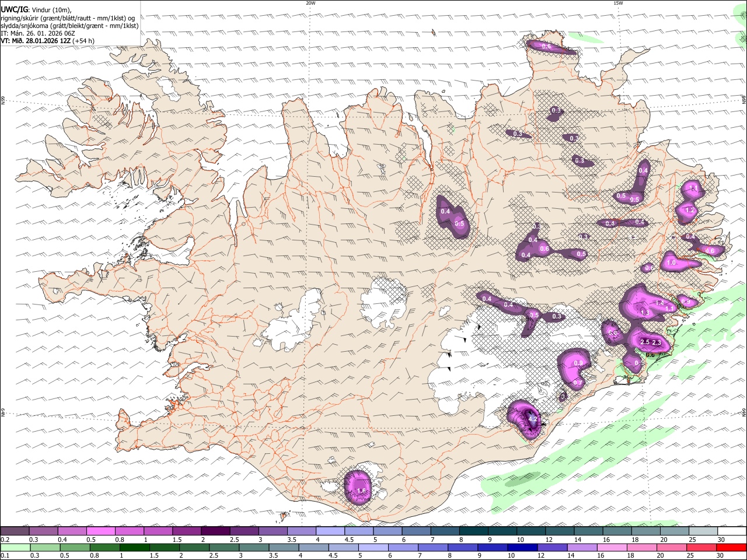This screenshot has height=560, width=747.
Task: Click the rigning/skúrir legend description line
Action: tap(68, 18)
